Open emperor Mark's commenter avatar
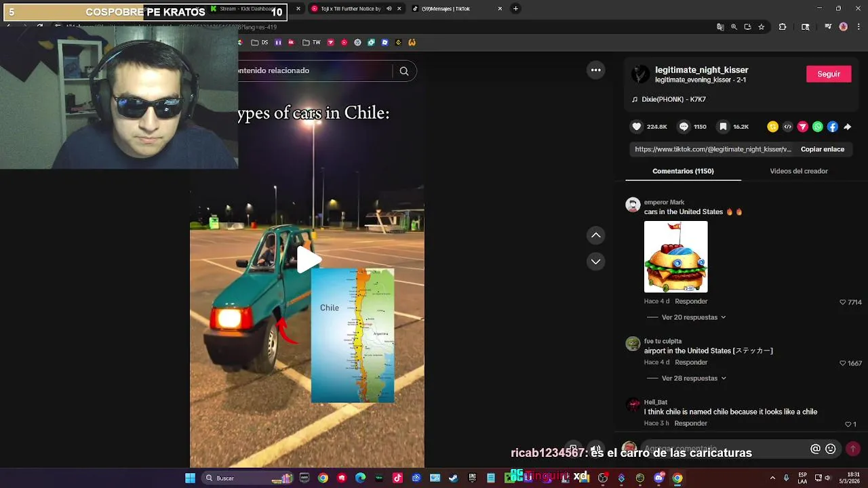 pyautogui.click(x=633, y=205)
